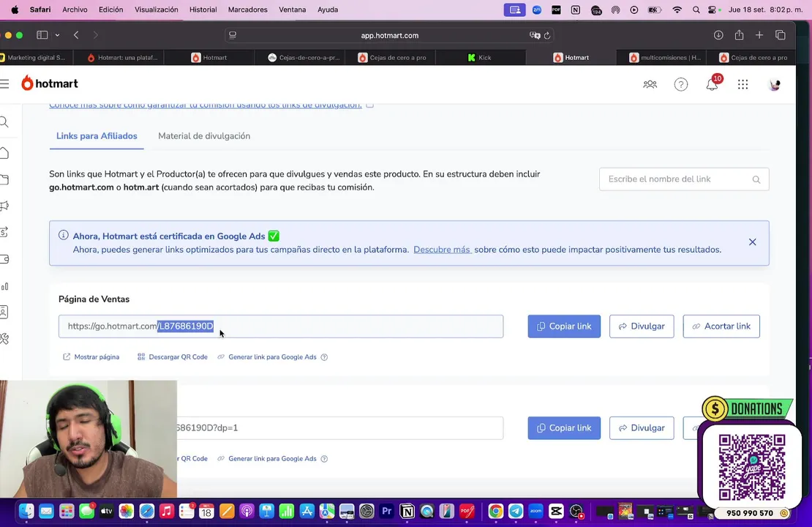This screenshot has height=527, width=812.
Task: Open the Hotmart hamburger menu
Action: pos(4,84)
